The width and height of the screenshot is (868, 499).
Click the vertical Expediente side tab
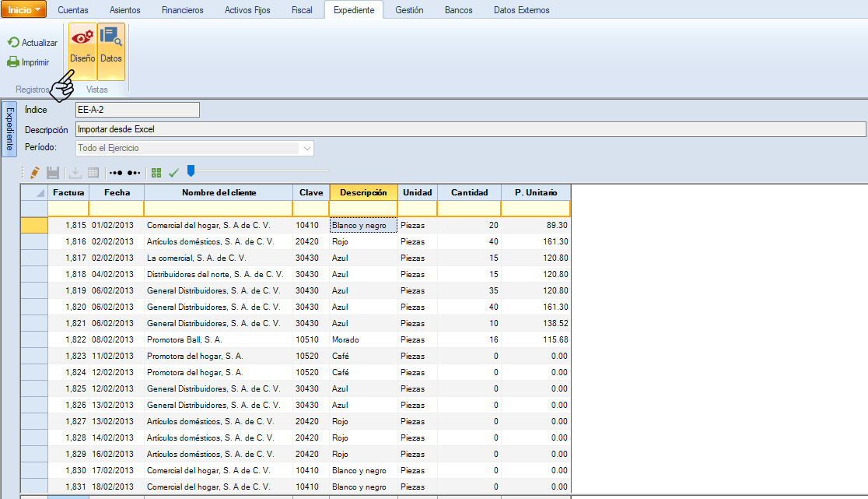click(9, 128)
